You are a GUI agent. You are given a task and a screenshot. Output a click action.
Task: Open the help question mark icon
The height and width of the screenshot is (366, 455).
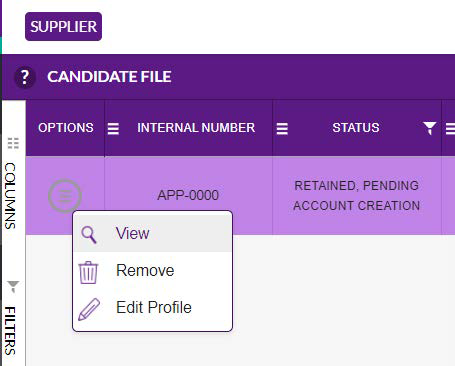[25, 77]
